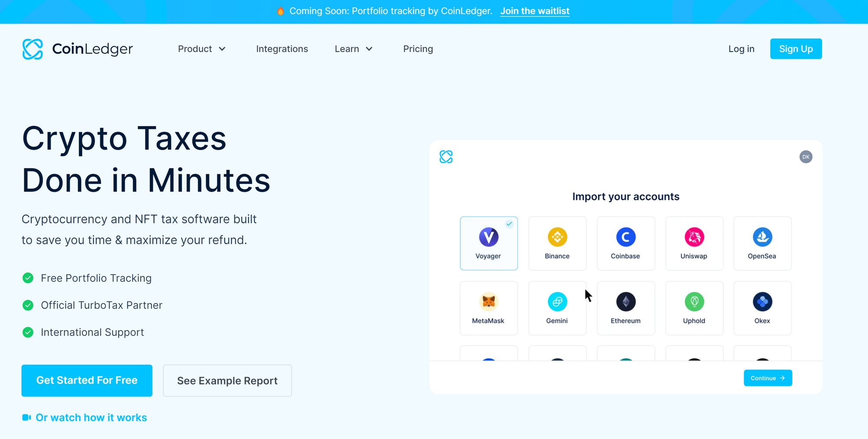The image size is (868, 439).
Task: Select the Uniswap account icon
Action: 694,237
